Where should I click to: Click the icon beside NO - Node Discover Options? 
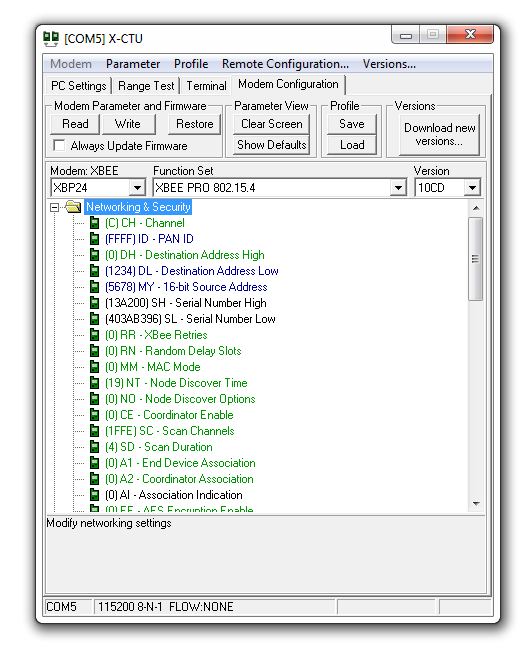pos(95,399)
